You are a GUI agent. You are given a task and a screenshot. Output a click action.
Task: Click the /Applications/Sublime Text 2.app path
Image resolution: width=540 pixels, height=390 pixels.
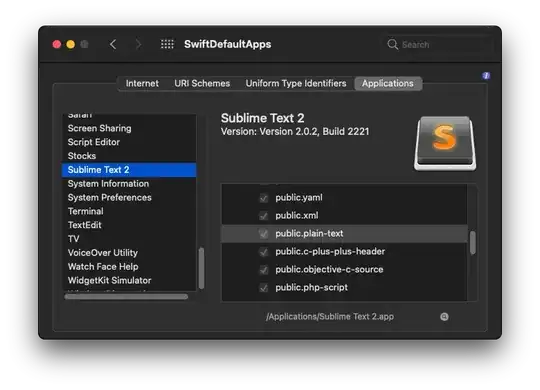(x=330, y=317)
